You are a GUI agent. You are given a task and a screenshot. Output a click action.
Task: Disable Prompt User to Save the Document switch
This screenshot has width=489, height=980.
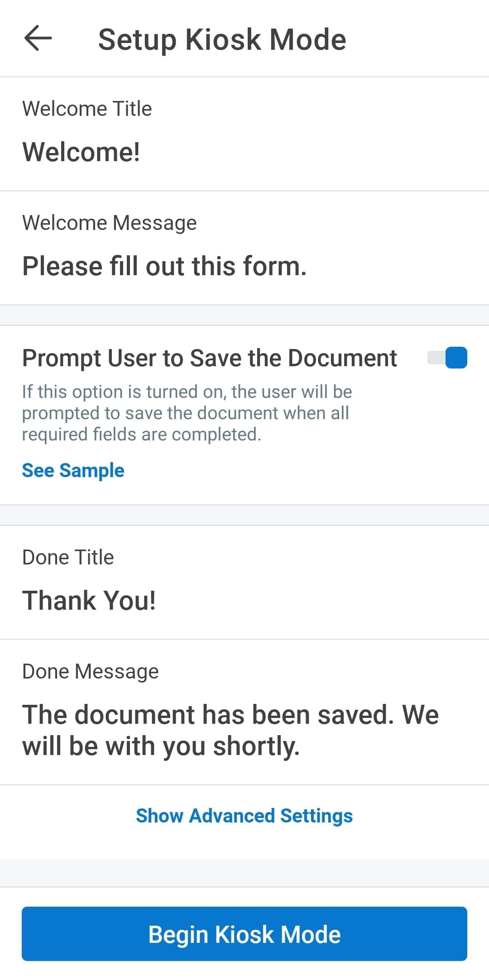[x=447, y=358]
